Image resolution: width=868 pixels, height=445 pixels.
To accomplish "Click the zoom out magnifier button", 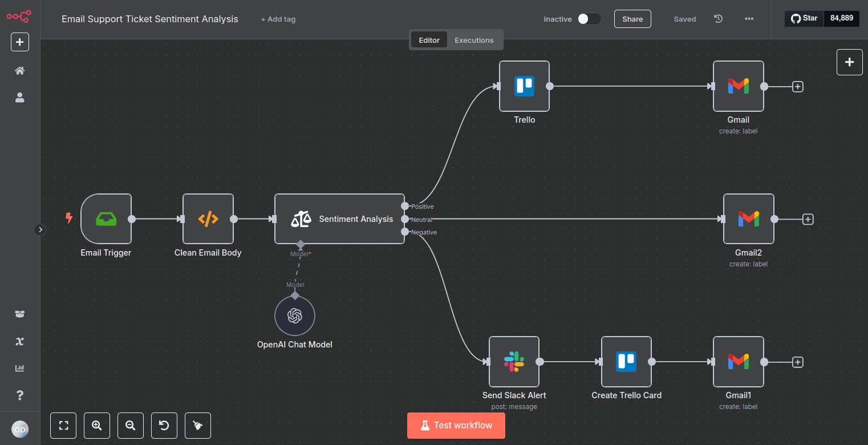I will (131, 426).
